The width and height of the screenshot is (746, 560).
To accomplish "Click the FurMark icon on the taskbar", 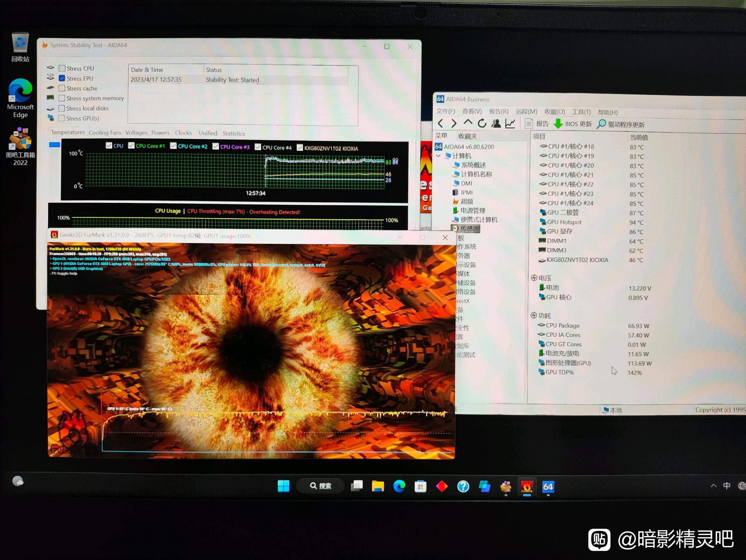I will (527, 487).
